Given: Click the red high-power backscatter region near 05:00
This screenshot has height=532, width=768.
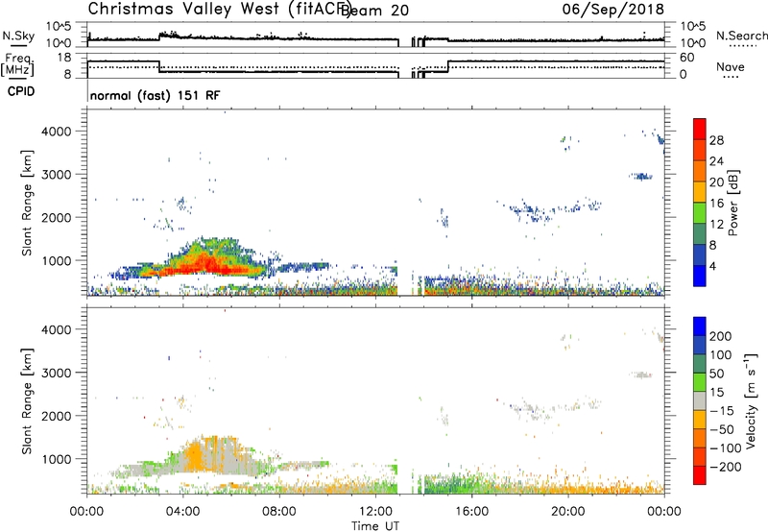Looking at the screenshot, I should pos(210,266).
